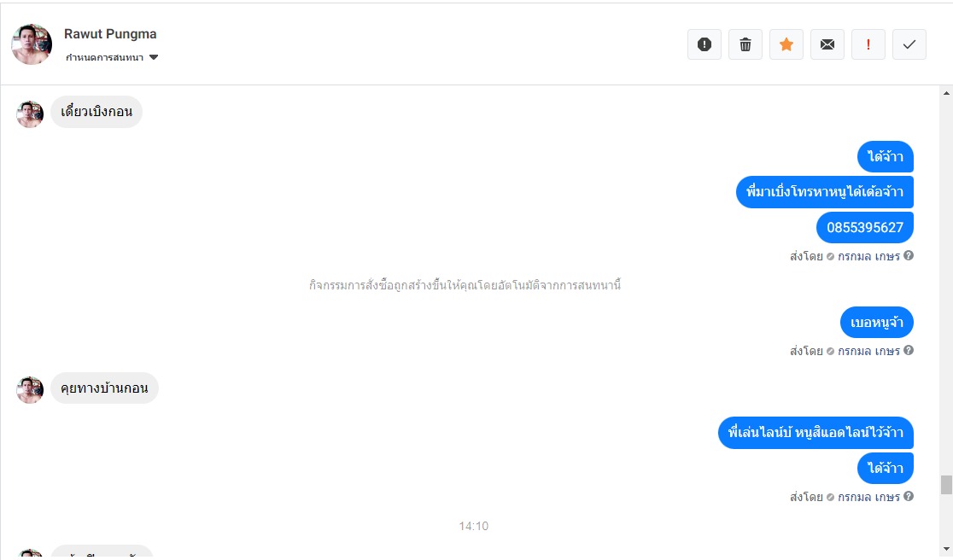Viewport: 953px width, 560px height.
Task: Click the verified badge icon beside กรกมล เกษร below เบอหนูจ้า
Action: pyautogui.click(x=830, y=351)
